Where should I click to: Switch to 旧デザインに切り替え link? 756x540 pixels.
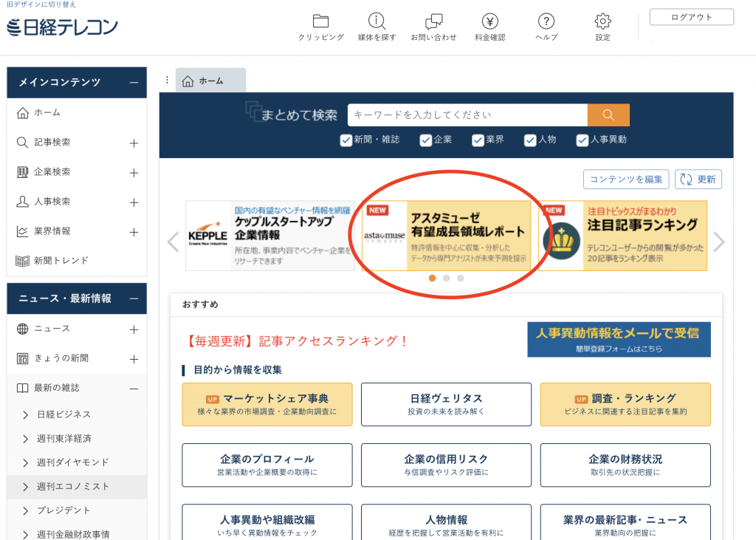tap(41, 4)
